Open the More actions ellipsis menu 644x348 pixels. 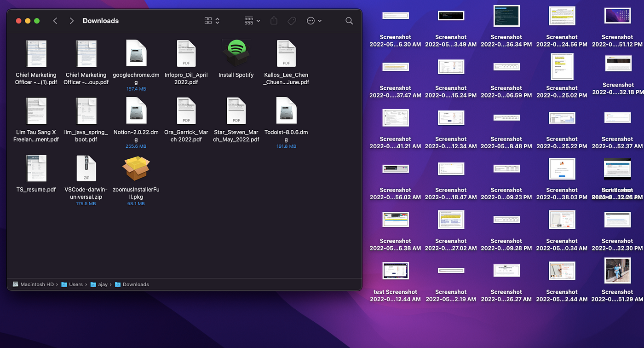point(314,21)
